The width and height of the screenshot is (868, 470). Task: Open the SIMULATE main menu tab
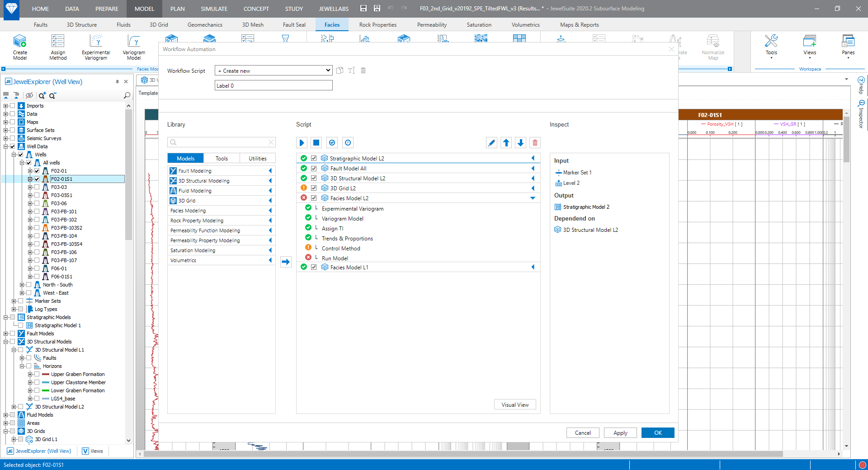point(214,9)
